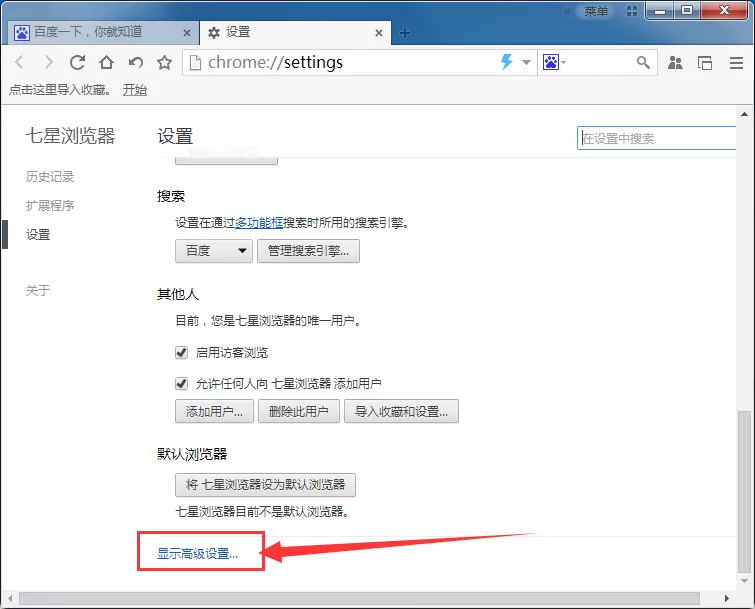The width and height of the screenshot is (755, 609).
Task: Click the 删除此用户 button
Action: coord(299,411)
